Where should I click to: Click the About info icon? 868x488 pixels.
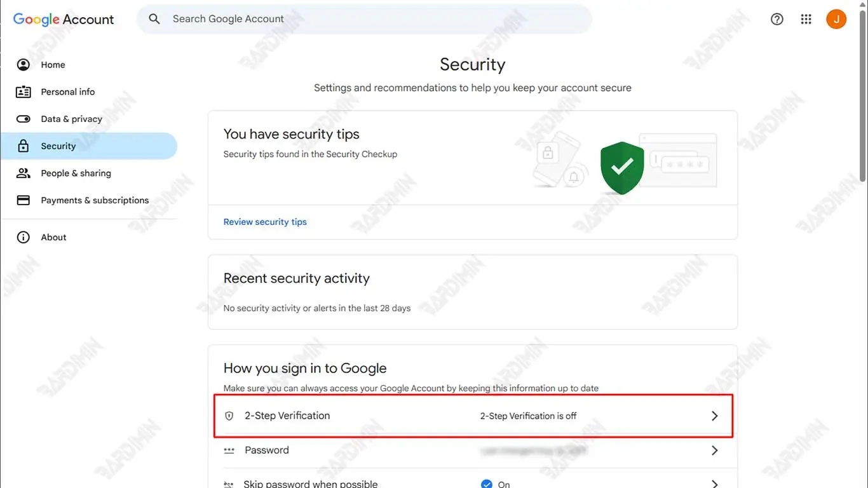coord(24,237)
